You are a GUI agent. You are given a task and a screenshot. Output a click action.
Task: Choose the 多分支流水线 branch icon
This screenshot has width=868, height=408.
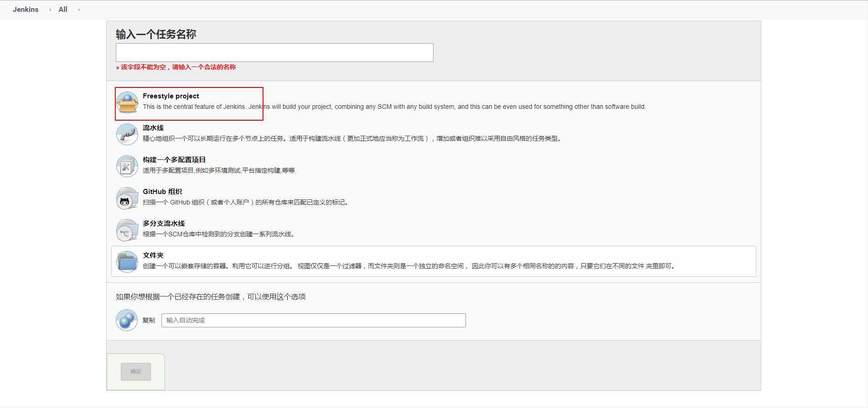(x=127, y=230)
